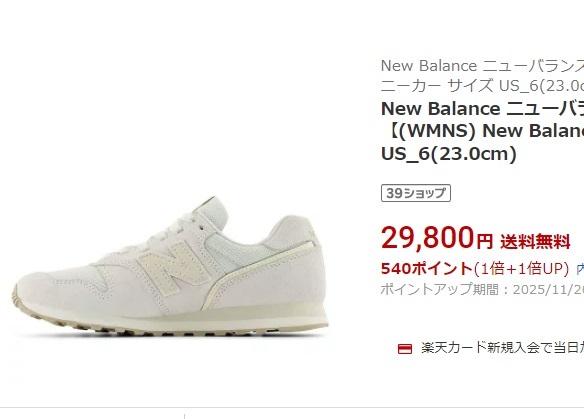Viewport: 584px width, 419px height.
Task: Open the white sneaker product image
Action: [x=170, y=266]
